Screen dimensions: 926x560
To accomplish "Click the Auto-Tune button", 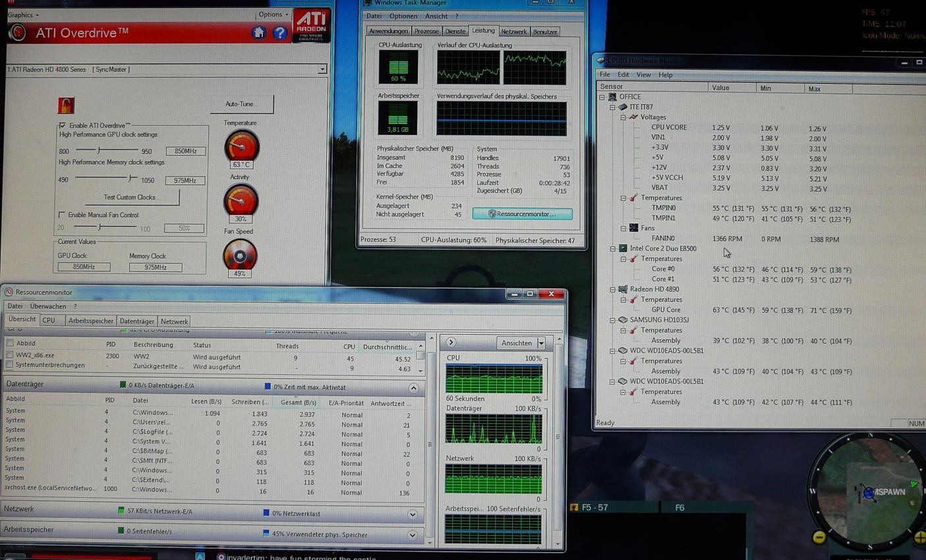I will [241, 104].
